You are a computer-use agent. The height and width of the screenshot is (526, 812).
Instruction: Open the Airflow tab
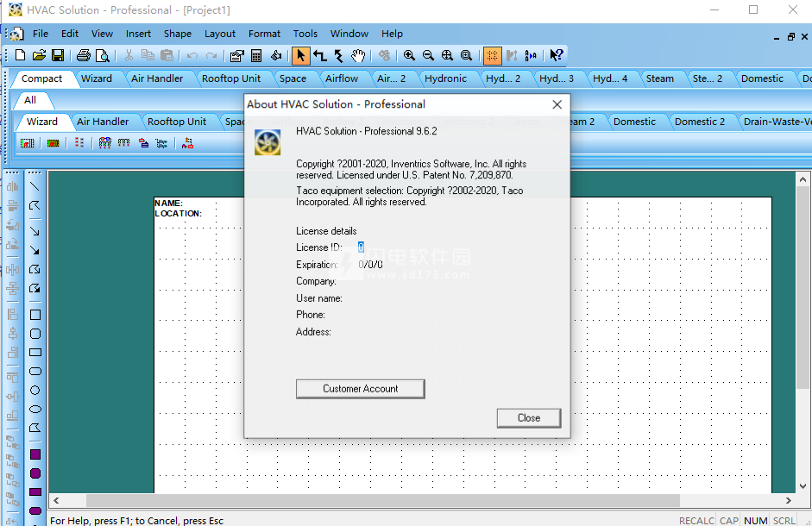coord(342,78)
